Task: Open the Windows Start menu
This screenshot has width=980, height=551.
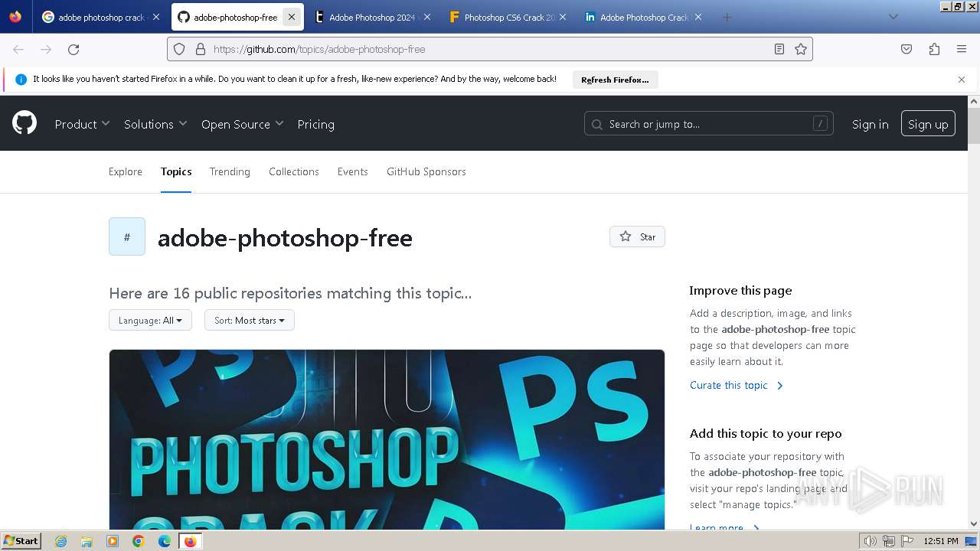Action: (x=21, y=540)
